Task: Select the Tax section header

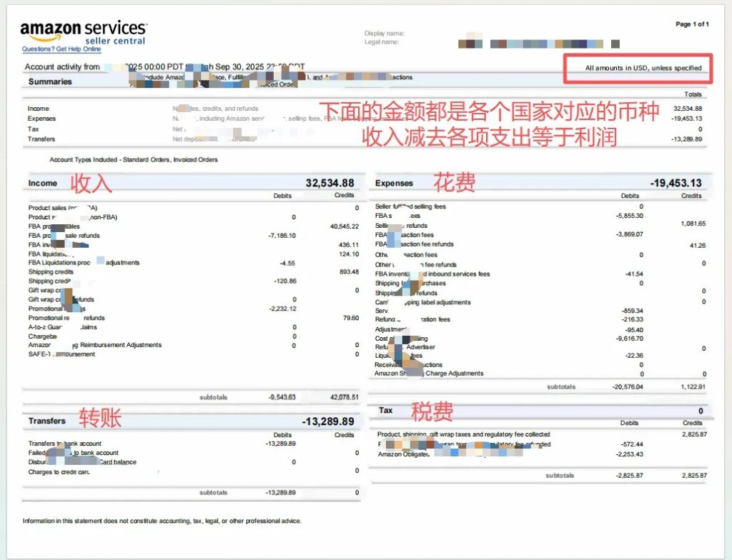Action: tap(387, 409)
